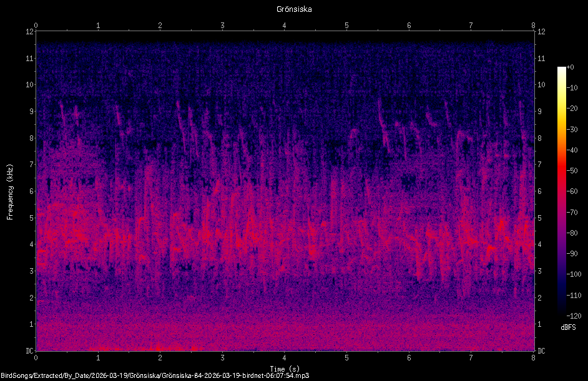The image size is (588, 381).
Task: Click the -50 value on dBFS color scale
Action: click(x=572, y=170)
